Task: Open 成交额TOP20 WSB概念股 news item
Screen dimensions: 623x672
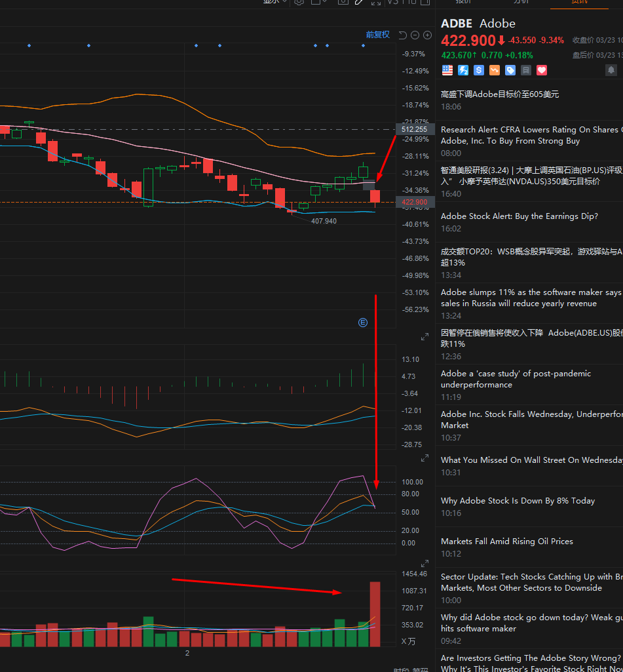Action: [x=529, y=263]
